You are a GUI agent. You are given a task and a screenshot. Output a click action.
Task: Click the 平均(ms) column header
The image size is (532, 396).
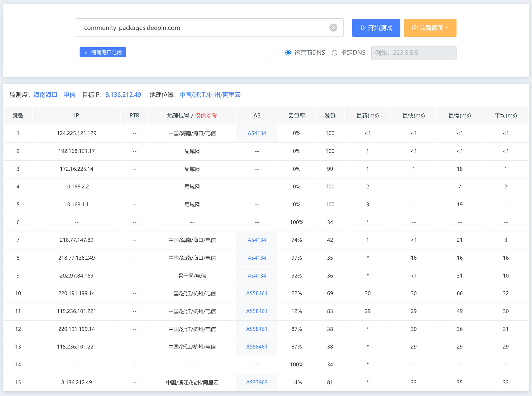(505, 116)
